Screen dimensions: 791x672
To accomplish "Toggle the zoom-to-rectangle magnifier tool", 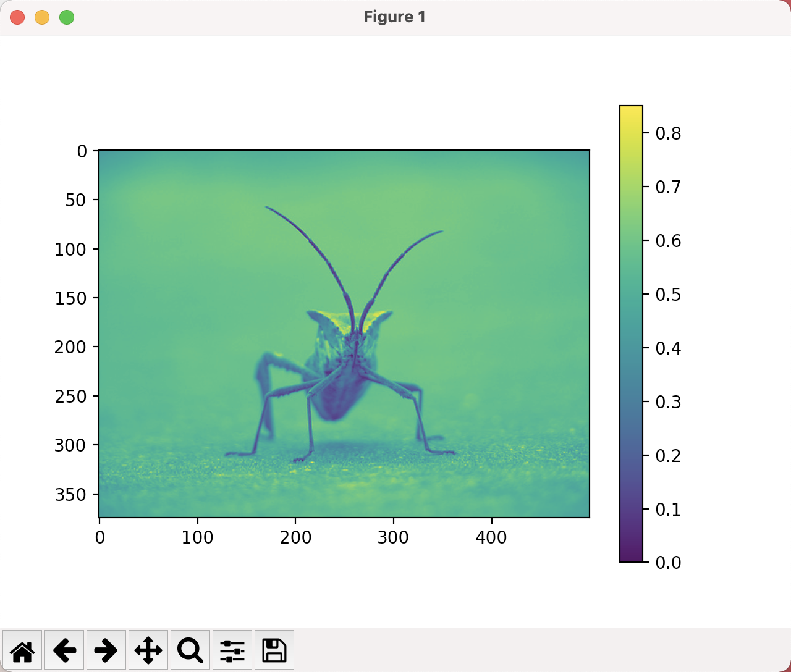I will [x=190, y=650].
